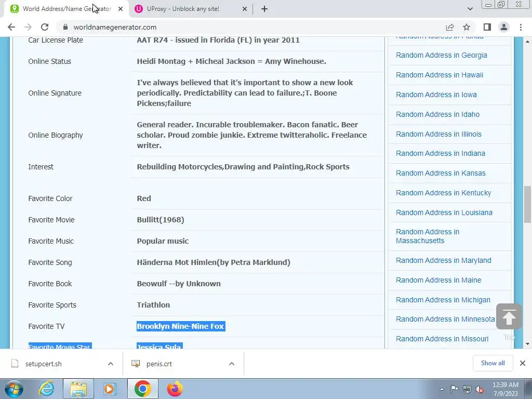Click the page vertical scrollbar thumb

(527, 204)
